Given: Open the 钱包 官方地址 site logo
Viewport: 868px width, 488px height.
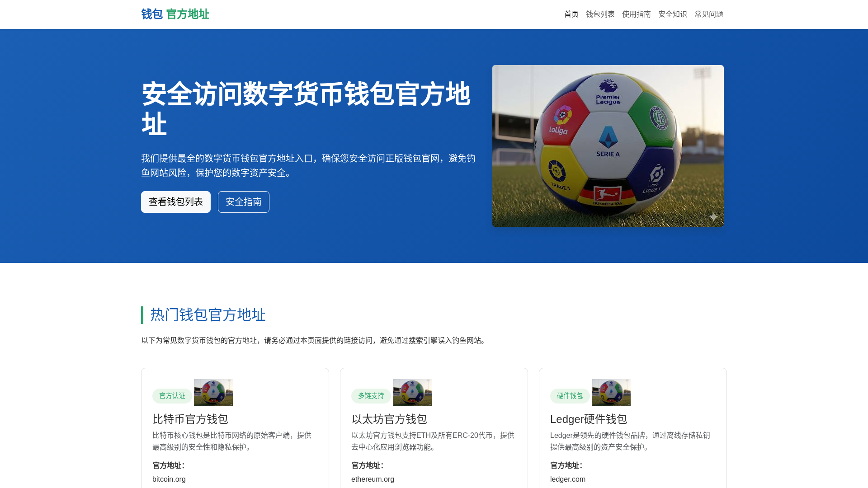Looking at the screenshot, I should [175, 14].
